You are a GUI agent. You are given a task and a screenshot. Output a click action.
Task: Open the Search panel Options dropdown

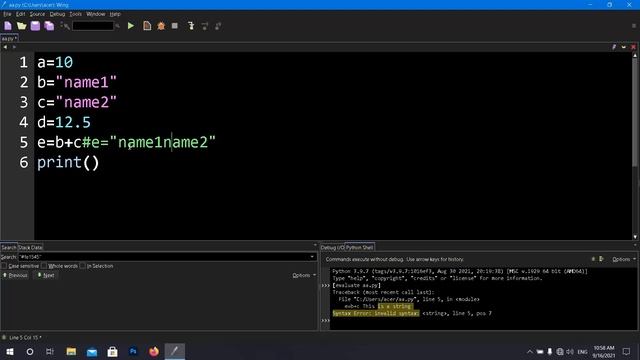(x=304, y=276)
